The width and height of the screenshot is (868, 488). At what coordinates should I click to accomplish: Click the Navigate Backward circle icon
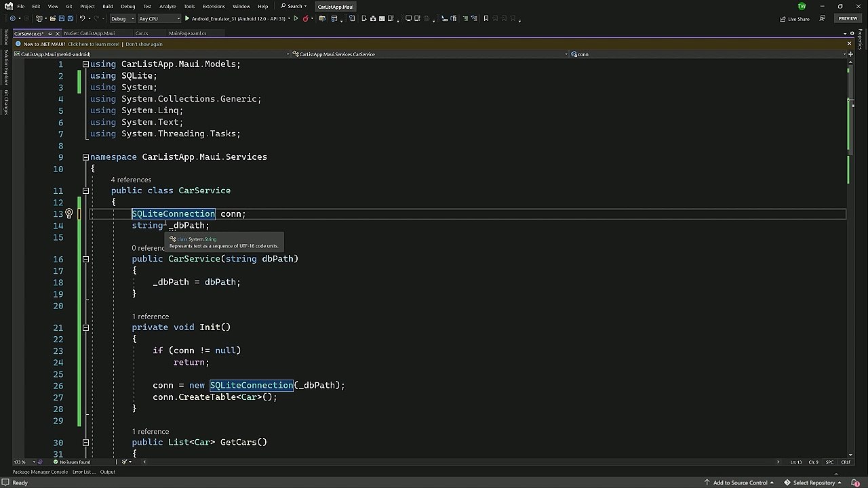(x=12, y=18)
